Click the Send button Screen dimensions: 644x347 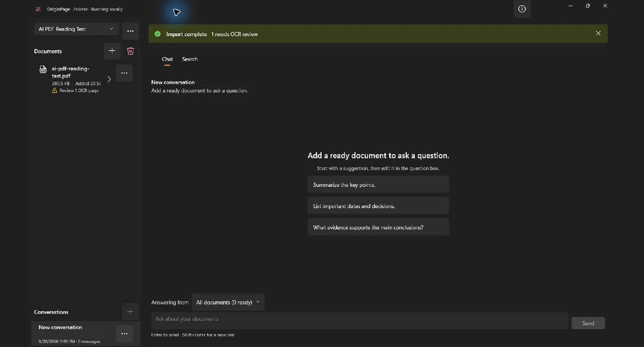coord(588,323)
